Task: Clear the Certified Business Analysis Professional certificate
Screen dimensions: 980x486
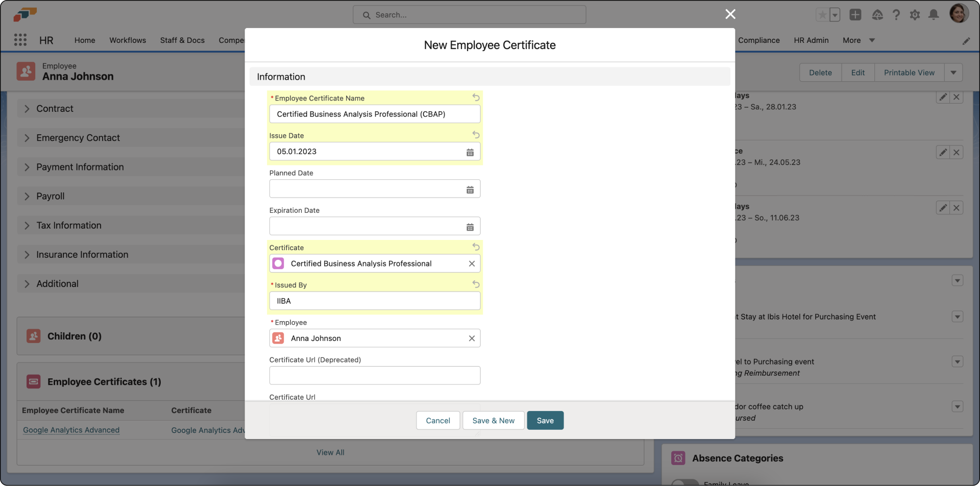Action: point(471,263)
